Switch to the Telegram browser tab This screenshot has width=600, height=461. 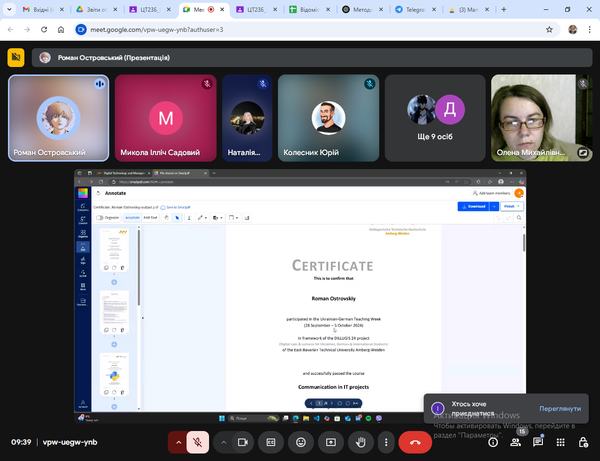(x=416, y=9)
